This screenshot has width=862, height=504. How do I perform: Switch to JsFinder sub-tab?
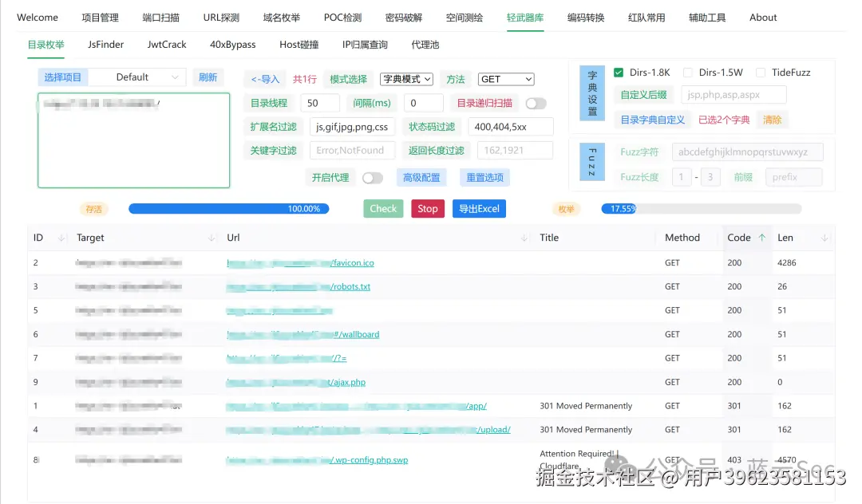pos(105,45)
